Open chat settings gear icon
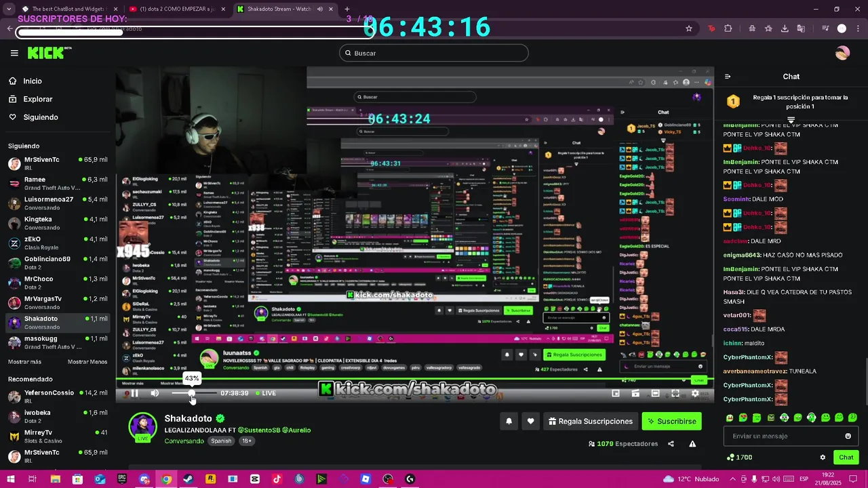Screen dimensions: 868x488 [823, 457]
